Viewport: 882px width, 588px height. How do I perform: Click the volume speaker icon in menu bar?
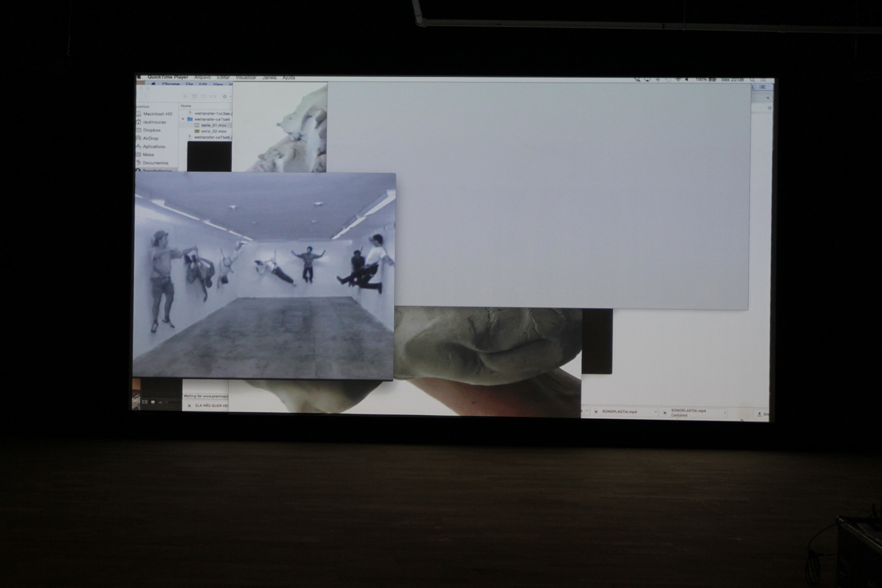tap(688, 80)
